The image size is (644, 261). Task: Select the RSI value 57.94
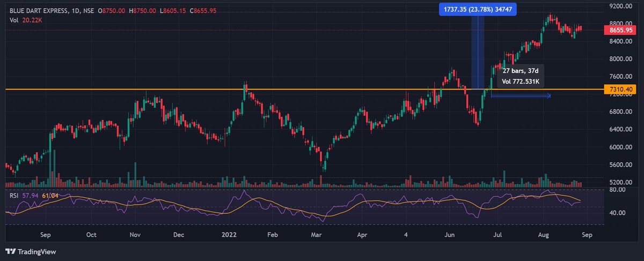[x=31, y=195]
